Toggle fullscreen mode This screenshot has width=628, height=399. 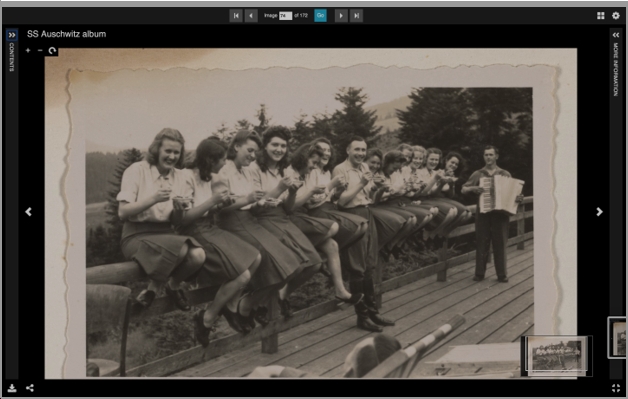click(x=616, y=388)
